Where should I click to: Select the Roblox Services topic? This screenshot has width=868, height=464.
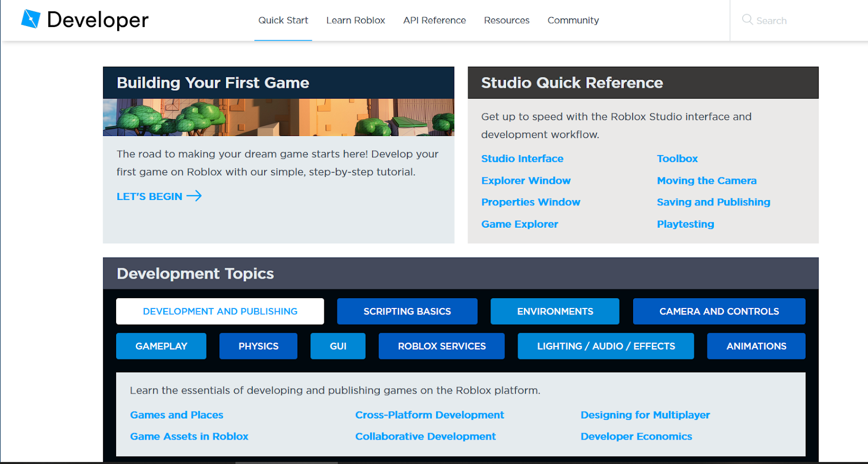click(x=442, y=346)
